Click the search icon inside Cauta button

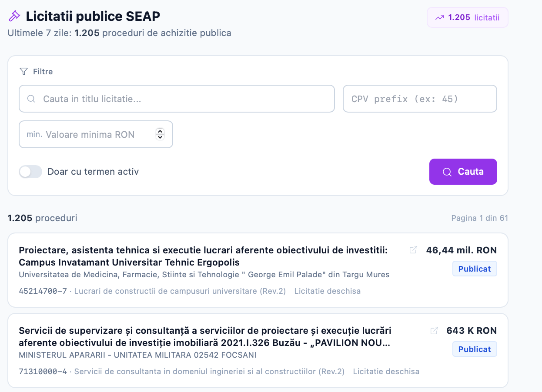click(447, 172)
